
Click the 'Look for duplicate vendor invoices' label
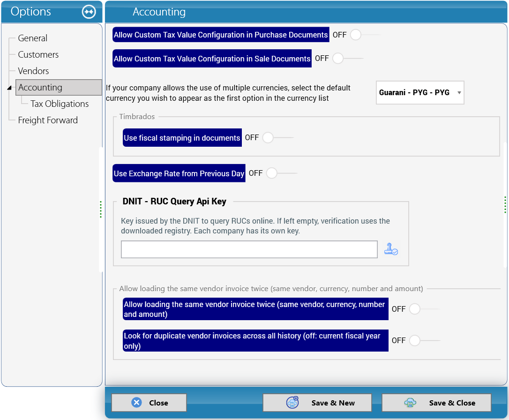pyautogui.click(x=255, y=341)
